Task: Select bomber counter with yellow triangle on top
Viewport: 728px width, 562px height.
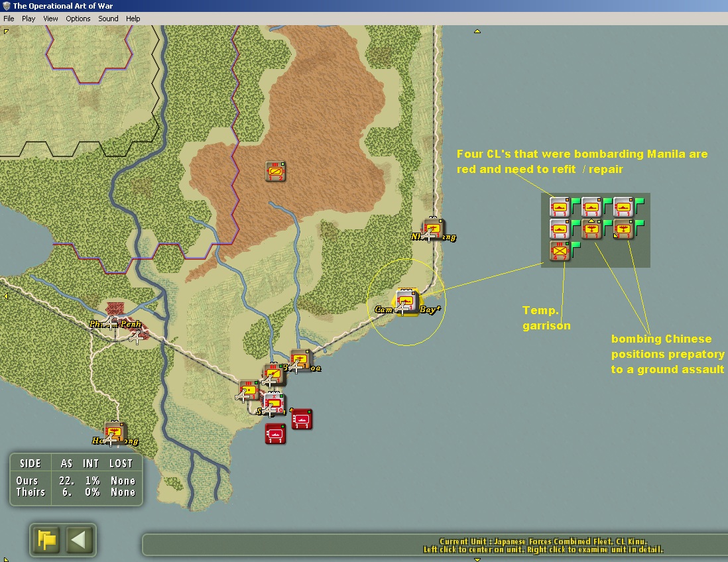Action: 591,229
